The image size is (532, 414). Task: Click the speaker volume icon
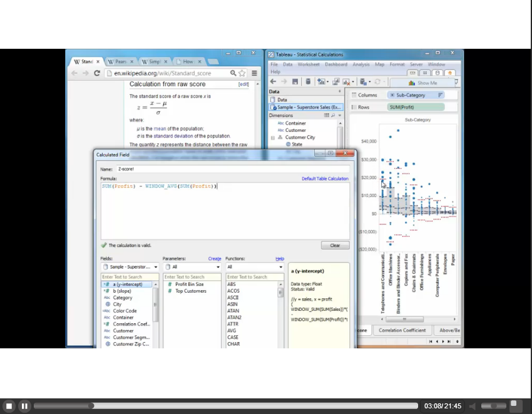[x=474, y=406]
